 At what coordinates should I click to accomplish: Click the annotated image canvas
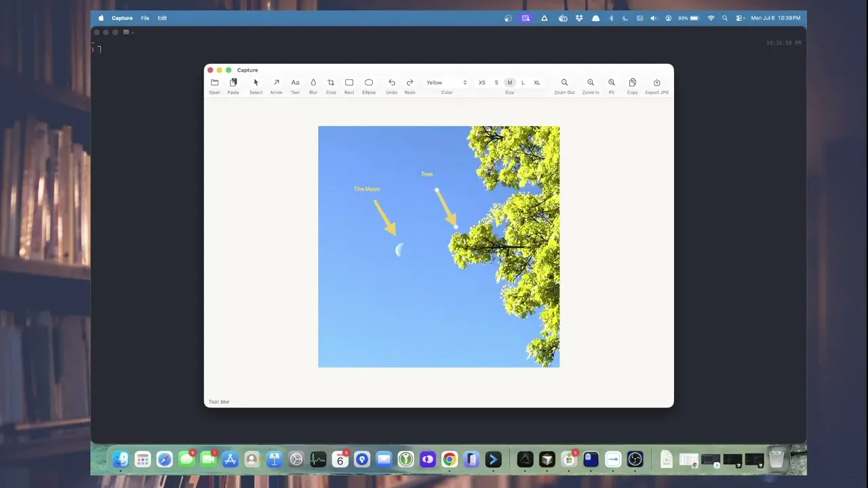coord(439,247)
